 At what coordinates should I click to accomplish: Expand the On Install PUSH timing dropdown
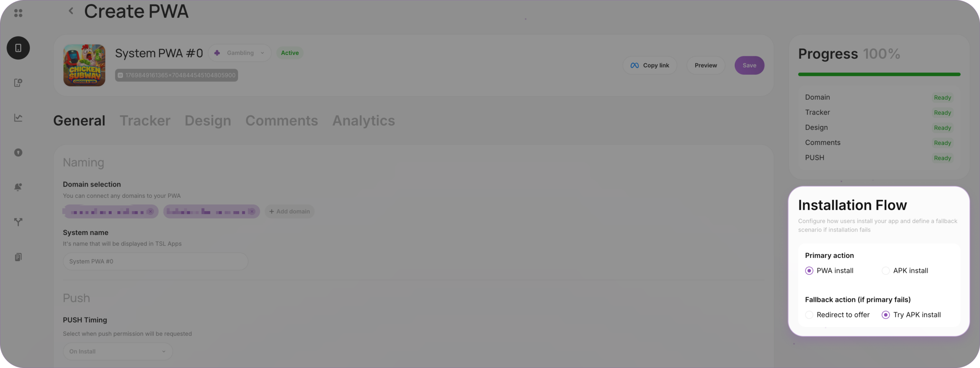pyautogui.click(x=118, y=352)
